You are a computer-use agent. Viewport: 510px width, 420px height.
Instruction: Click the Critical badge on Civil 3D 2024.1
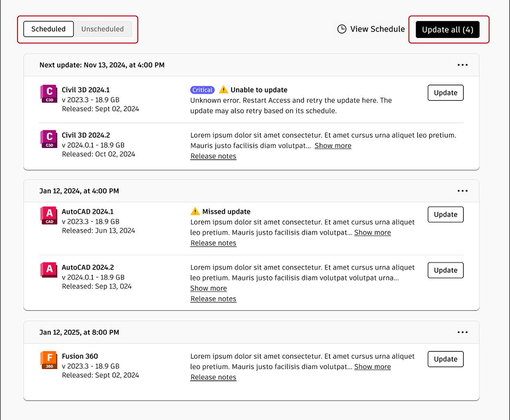[202, 90]
